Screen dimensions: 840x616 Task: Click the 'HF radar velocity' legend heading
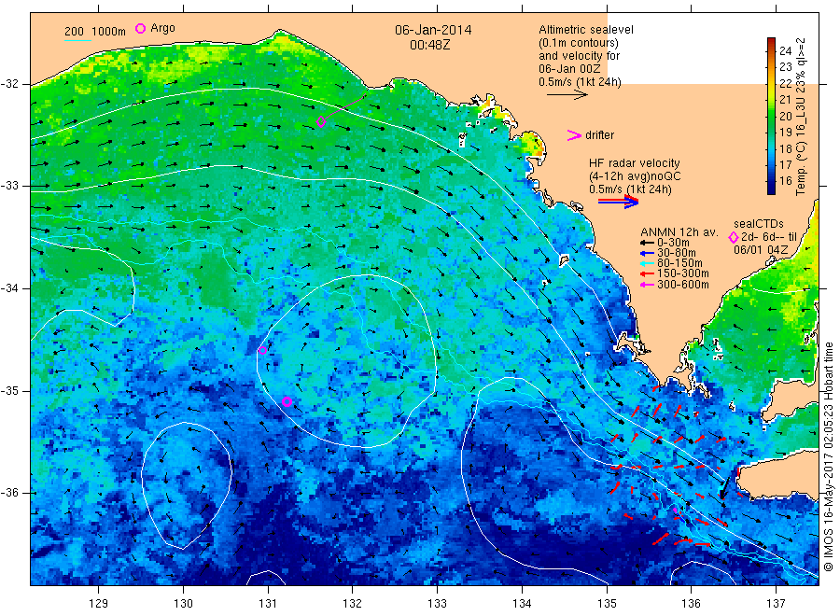tap(635, 162)
